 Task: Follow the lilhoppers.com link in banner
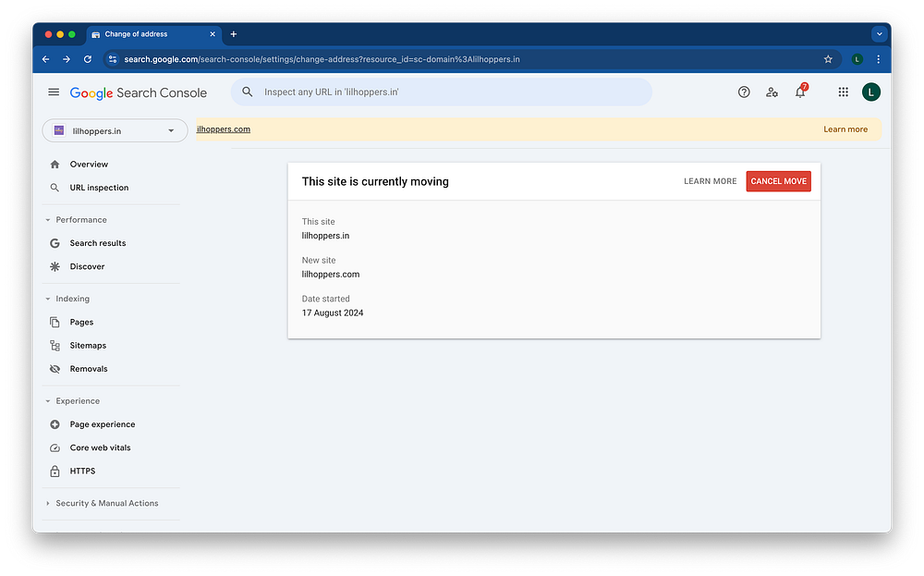224,129
